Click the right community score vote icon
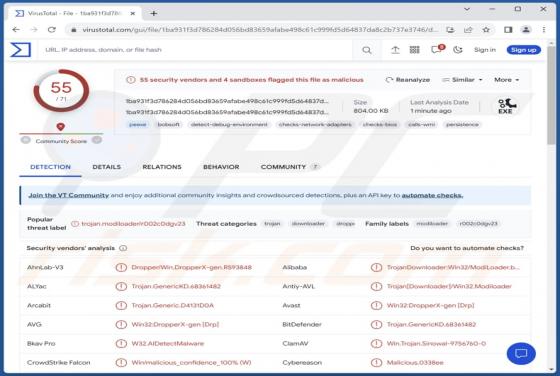This screenshot has height=376, width=560. 97,140
